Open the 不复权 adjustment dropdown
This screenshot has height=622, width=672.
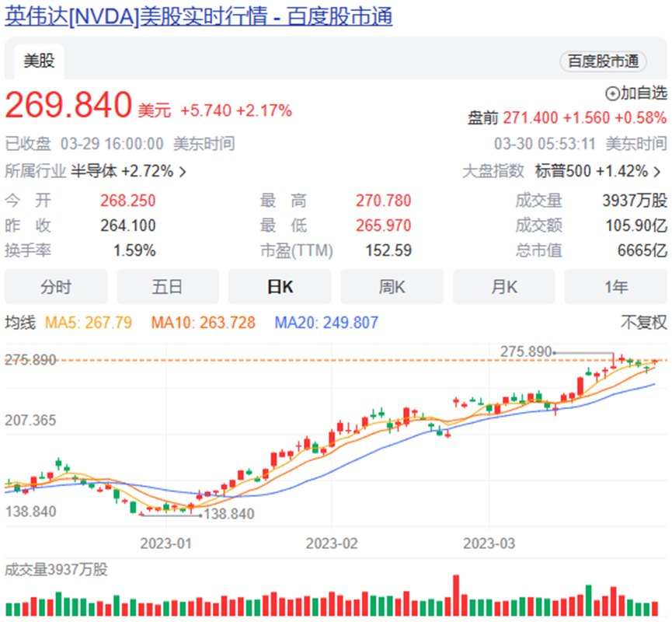(x=644, y=322)
